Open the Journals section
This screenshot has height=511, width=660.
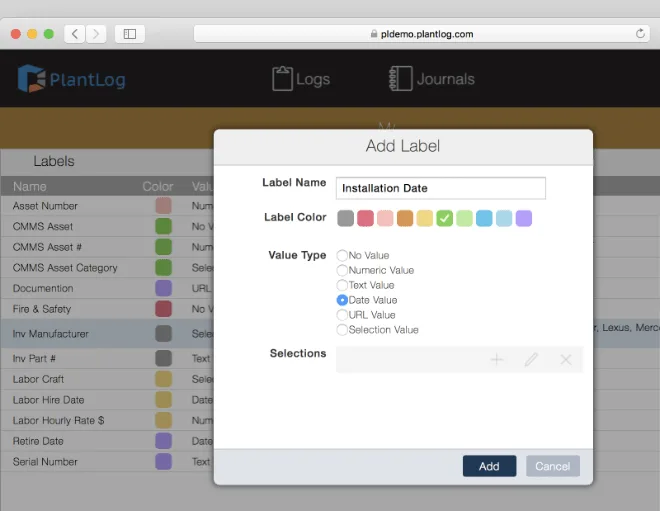click(x=432, y=79)
